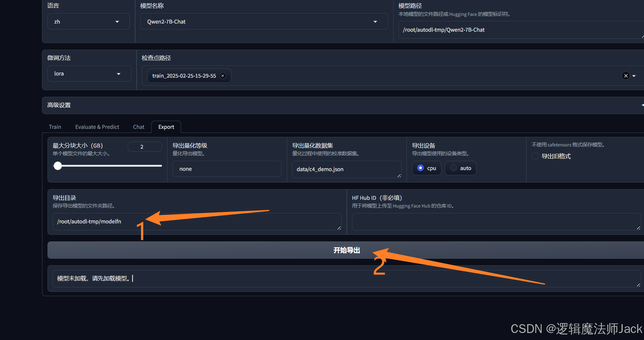Switch to the Train tab
This screenshot has height=340, width=644.
coord(55,127)
